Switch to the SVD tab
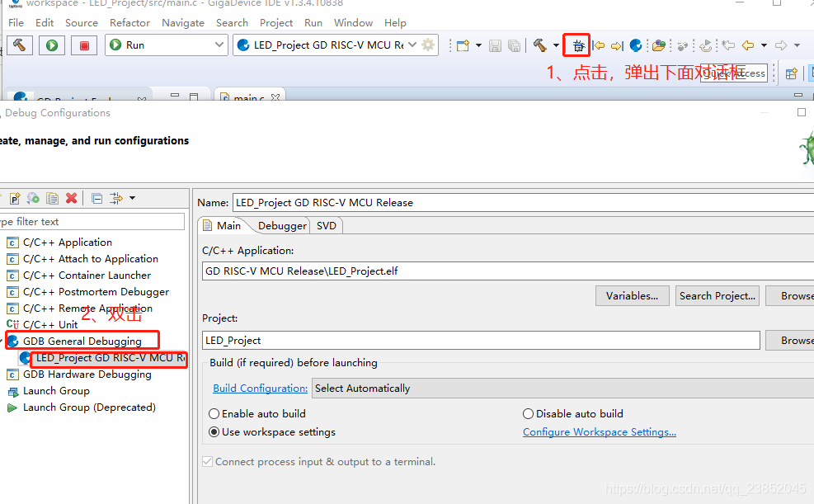This screenshot has height=504, width=814. pos(327,226)
